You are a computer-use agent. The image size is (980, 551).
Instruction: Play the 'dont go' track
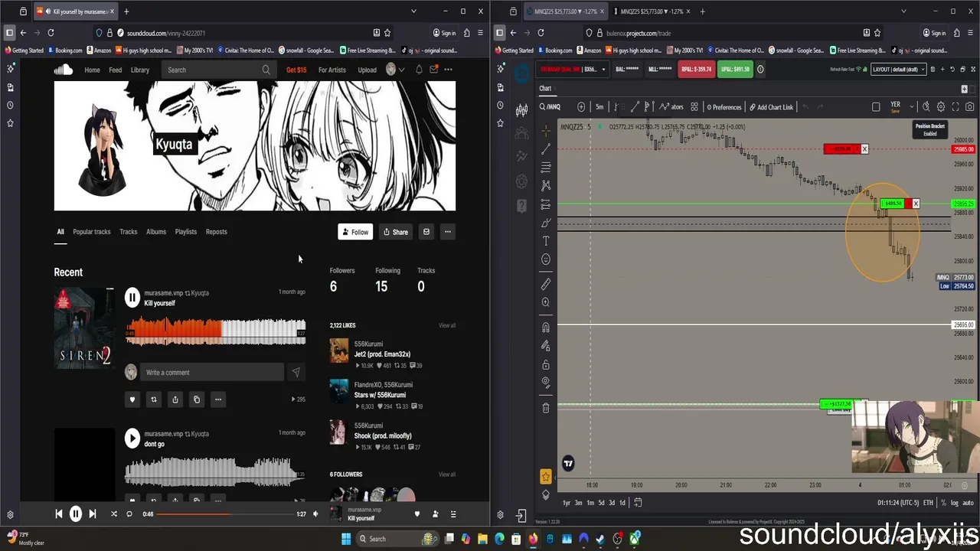pos(132,439)
